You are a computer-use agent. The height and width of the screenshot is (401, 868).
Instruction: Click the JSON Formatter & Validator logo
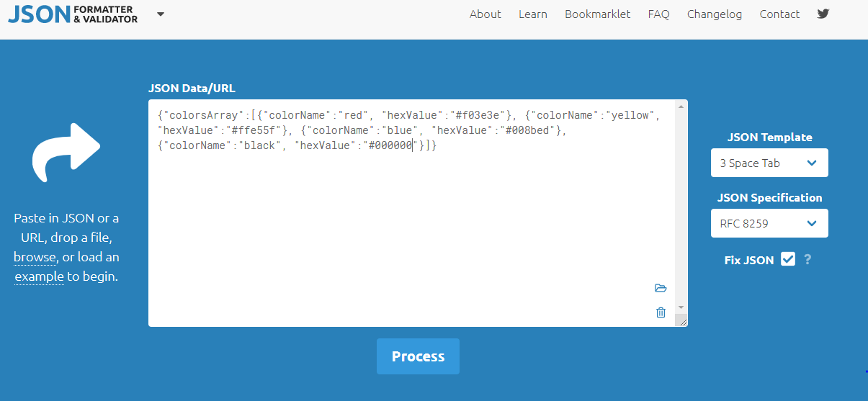coord(73,14)
